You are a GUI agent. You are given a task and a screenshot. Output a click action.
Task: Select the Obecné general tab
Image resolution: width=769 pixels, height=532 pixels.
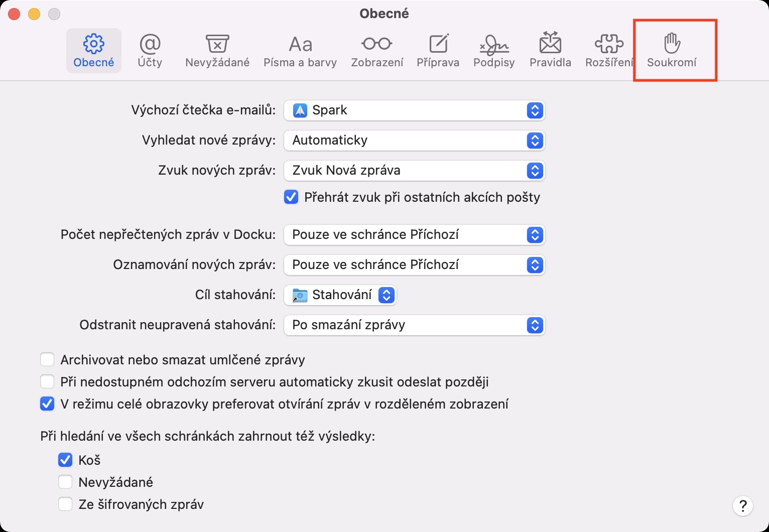94,51
